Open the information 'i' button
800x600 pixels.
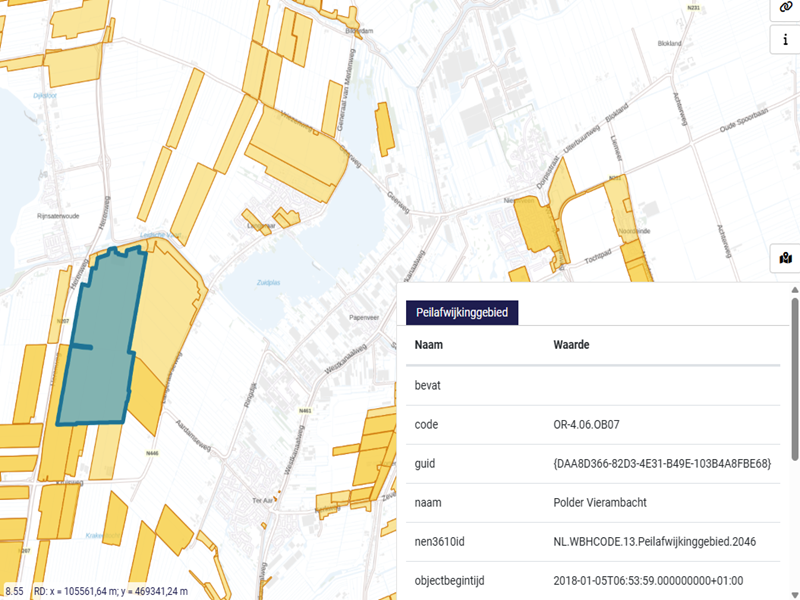(785, 39)
